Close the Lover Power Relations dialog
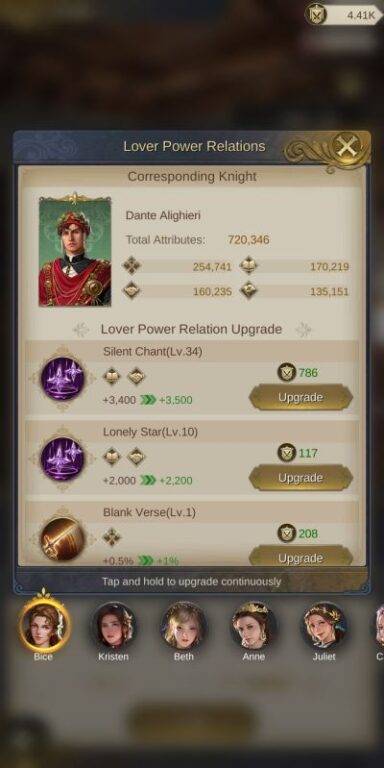This screenshot has height=768, width=384. pos(347,146)
